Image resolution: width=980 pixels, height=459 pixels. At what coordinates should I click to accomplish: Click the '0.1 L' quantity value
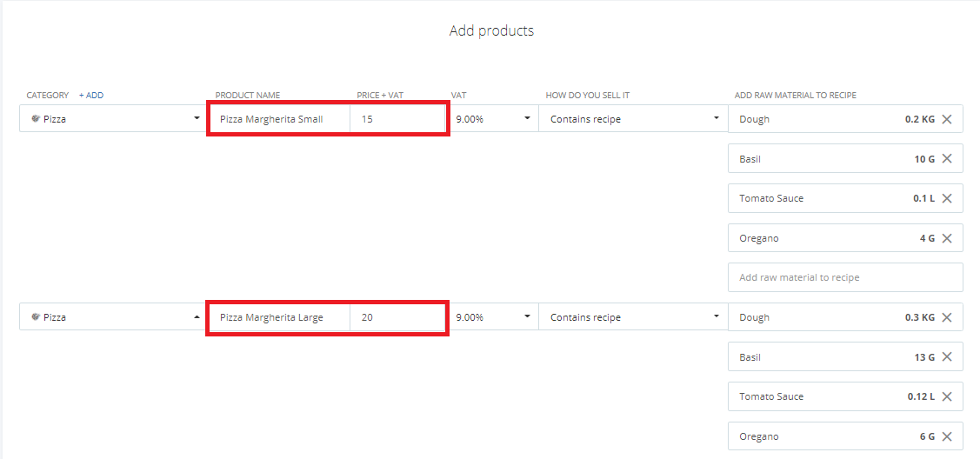coord(923,198)
